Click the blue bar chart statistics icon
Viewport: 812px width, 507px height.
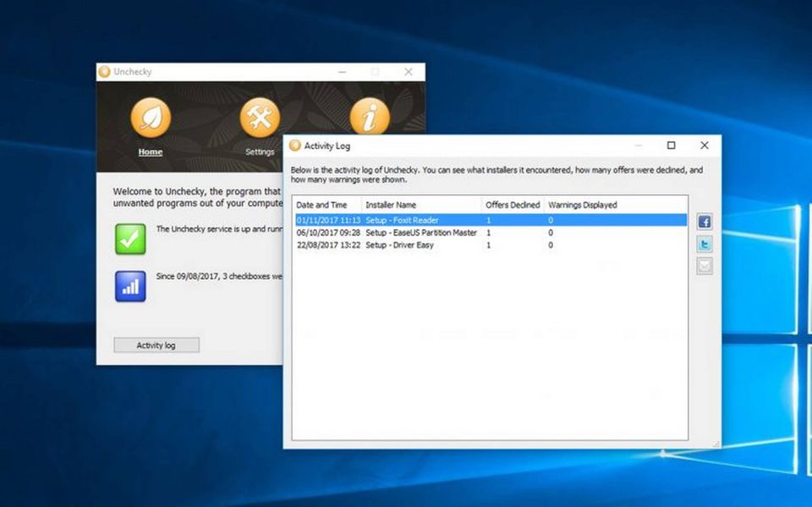pos(130,286)
